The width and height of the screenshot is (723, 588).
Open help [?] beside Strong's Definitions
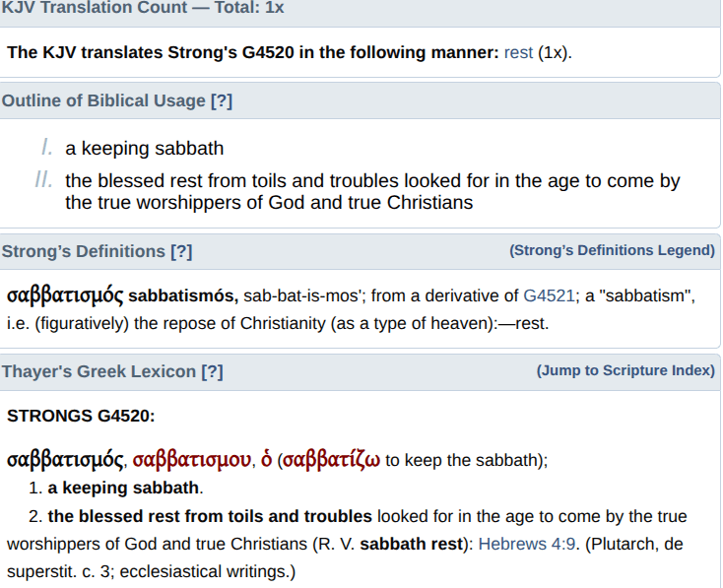point(181,251)
